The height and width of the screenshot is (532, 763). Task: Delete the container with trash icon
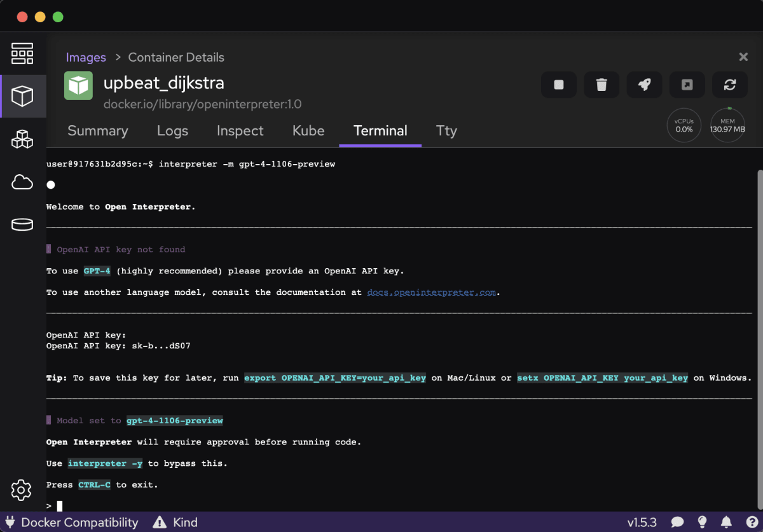coord(601,85)
